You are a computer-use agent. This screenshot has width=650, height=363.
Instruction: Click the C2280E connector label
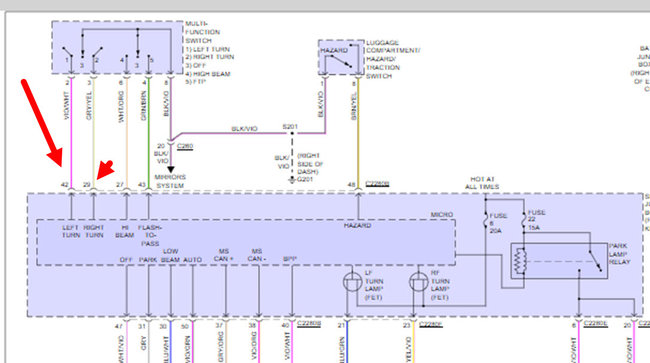point(596,323)
